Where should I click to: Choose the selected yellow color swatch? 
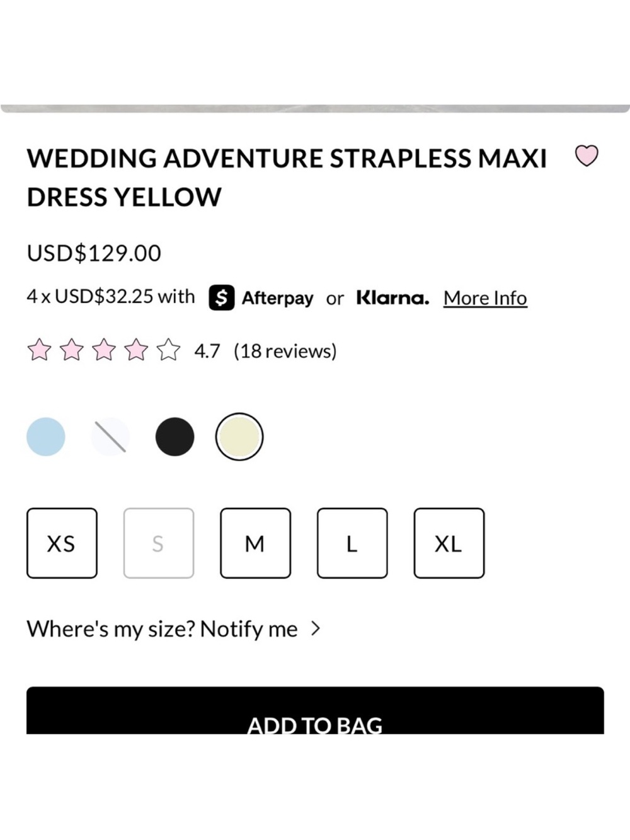[x=239, y=437]
